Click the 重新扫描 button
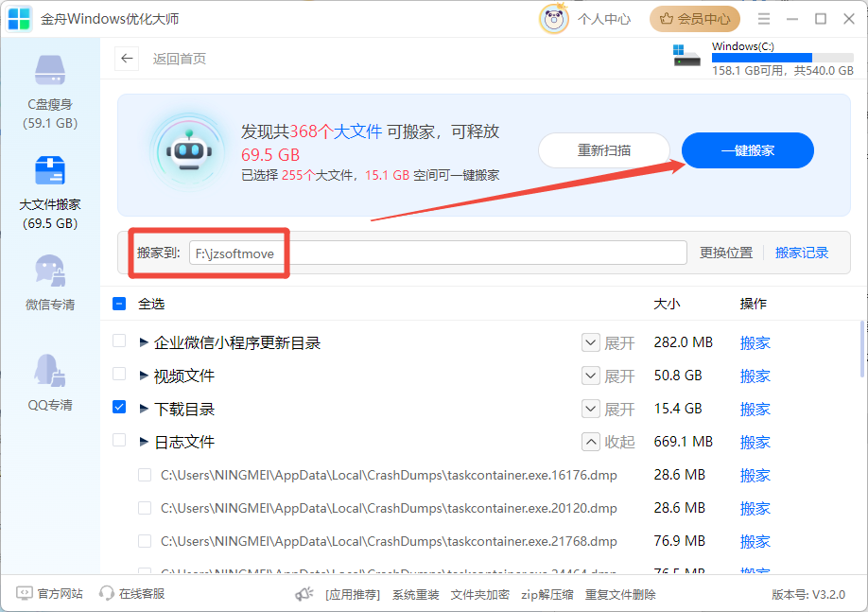 [x=604, y=150]
